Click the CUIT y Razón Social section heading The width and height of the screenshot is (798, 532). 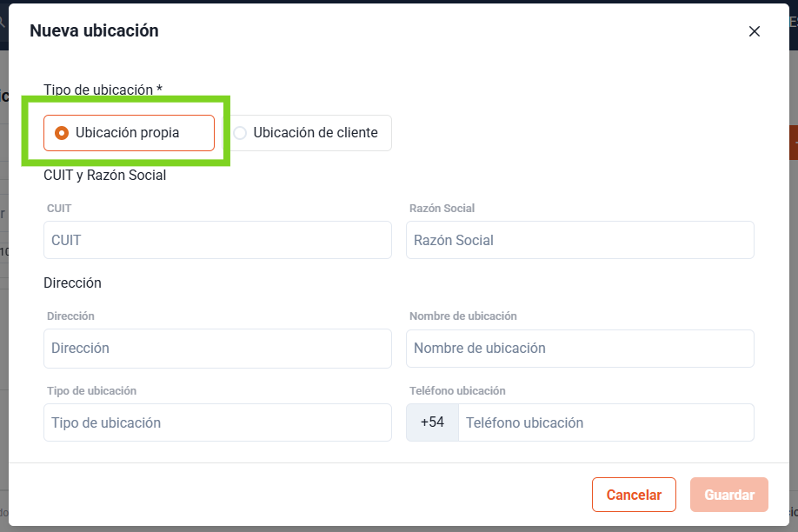(x=105, y=175)
